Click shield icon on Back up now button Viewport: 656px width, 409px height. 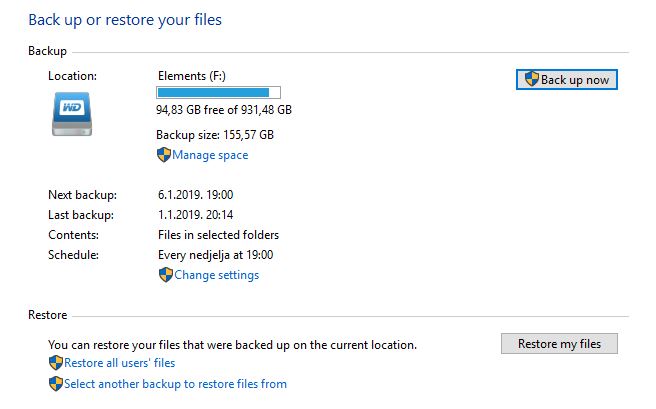point(531,79)
